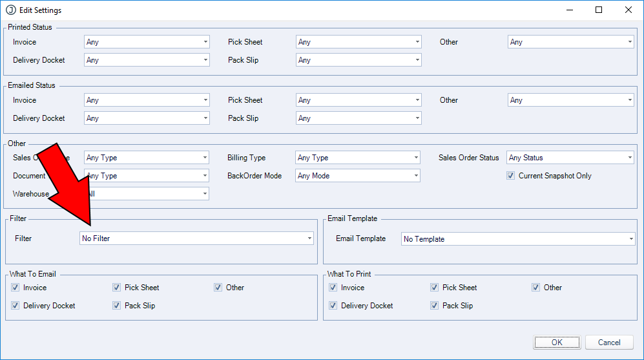Expand the Email Template dropdown
Image resolution: width=644 pixels, height=360 pixels.
[x=518, y=239]
